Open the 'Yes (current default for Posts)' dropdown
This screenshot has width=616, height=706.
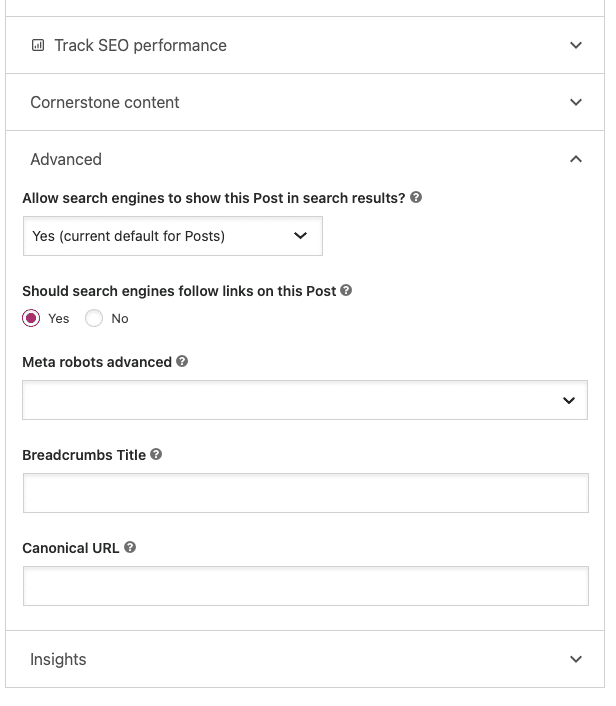(x=173, y=236)
